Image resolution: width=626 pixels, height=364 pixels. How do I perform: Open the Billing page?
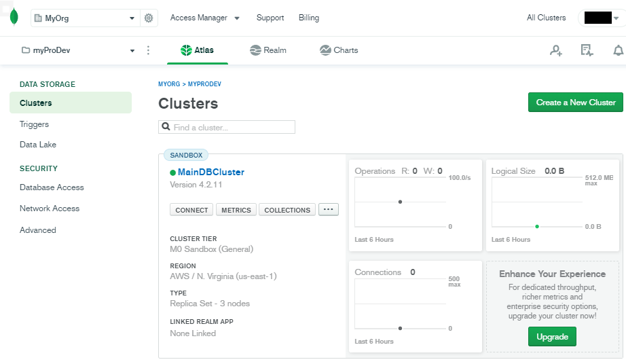309,18
